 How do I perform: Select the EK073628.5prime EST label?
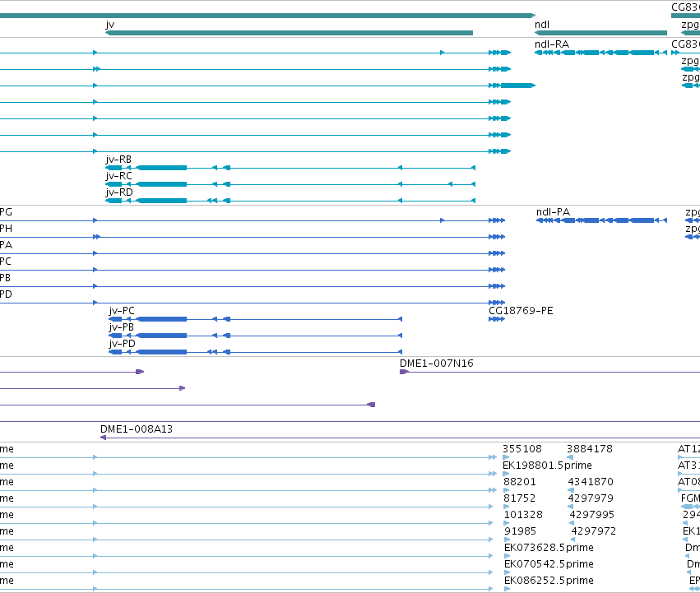pyautogui.click(x=549, y=548)
